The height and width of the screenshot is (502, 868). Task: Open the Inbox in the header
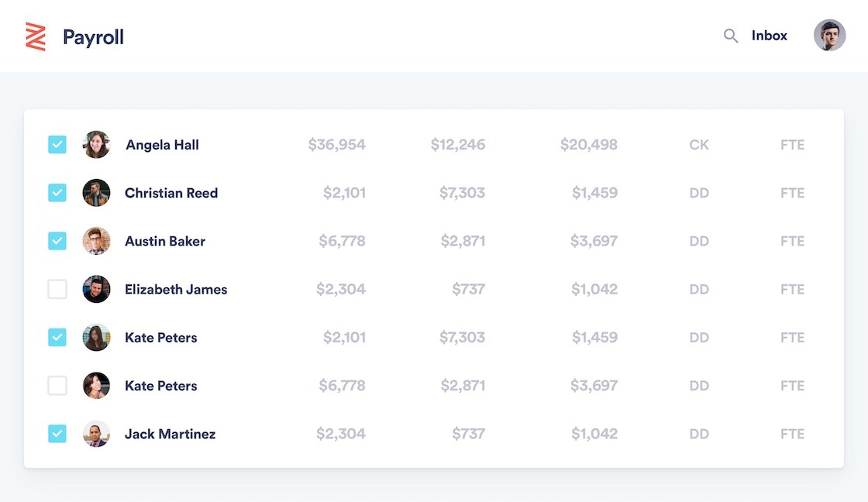(769, 36)
